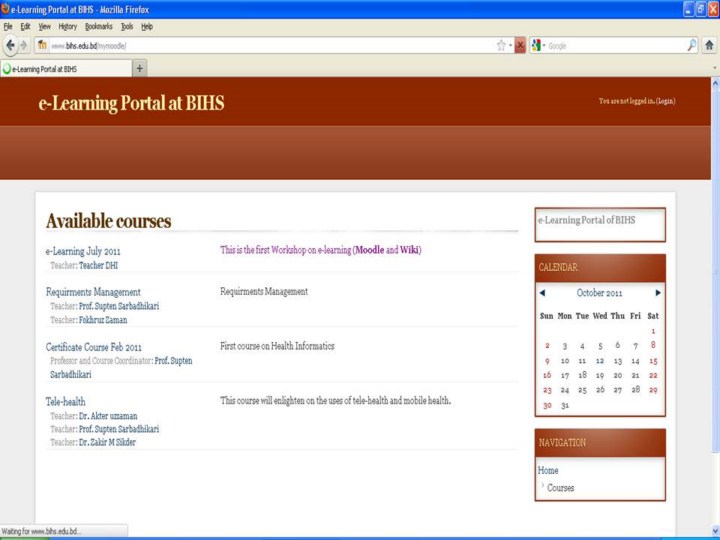Go to previous month in calendar
The height and width of the screenshot is (540, 720).
(542, 293)
